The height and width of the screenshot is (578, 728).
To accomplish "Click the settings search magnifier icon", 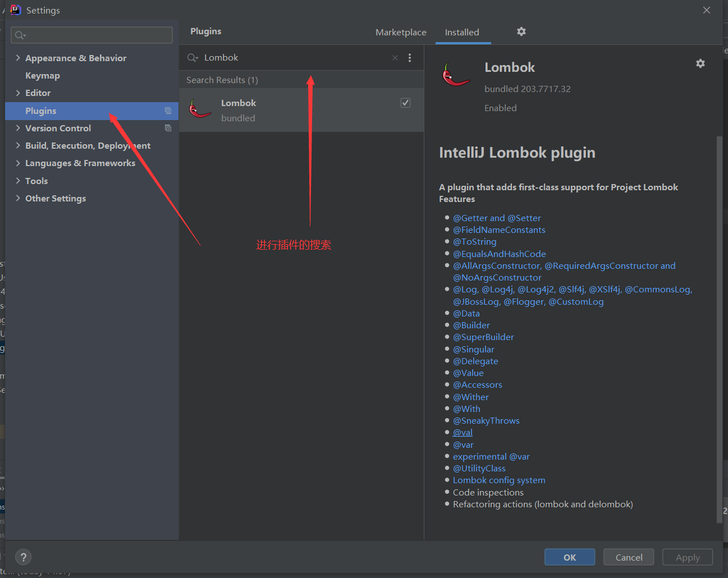I will (x=20, y=35).
